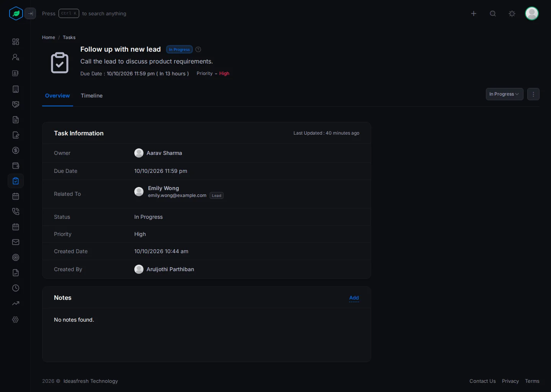Open the handshake deals sidebar icon

click(16, 104)
